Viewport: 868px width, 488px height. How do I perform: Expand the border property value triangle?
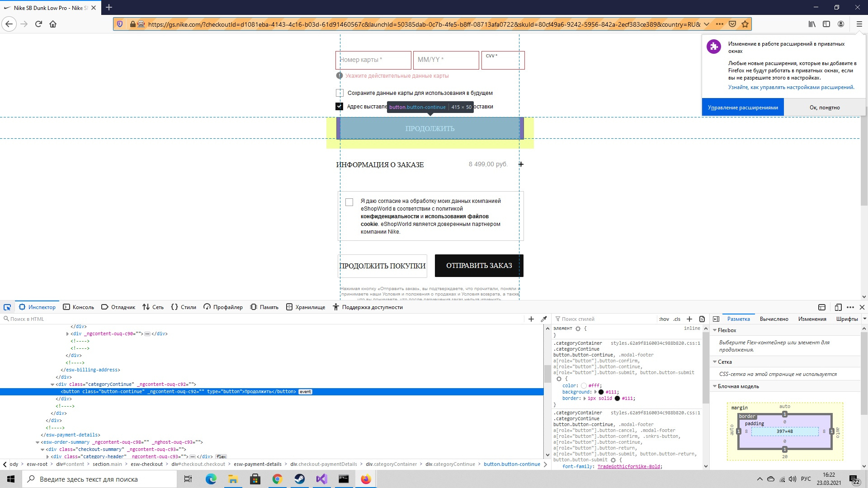click(x=585, y=399)
